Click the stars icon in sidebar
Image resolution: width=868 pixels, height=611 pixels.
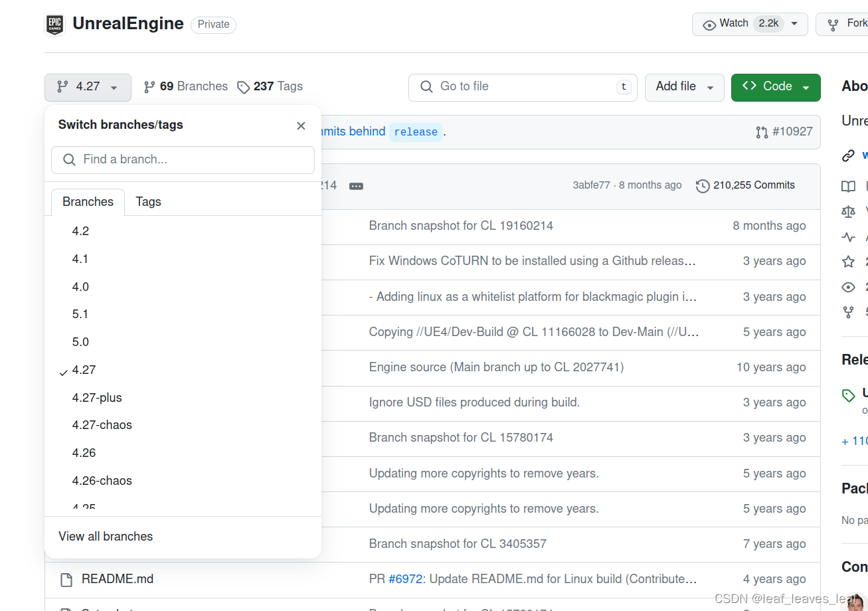tap(848, 262)
